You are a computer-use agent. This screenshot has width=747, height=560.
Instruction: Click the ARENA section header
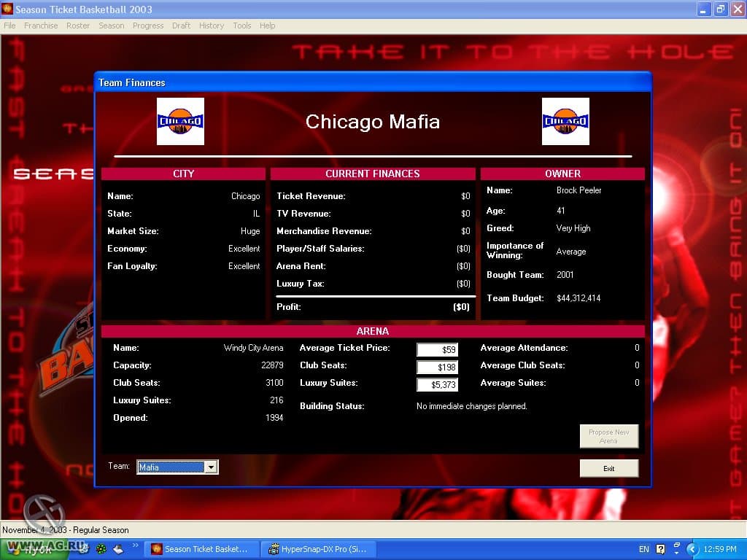(x=373, y=331)
